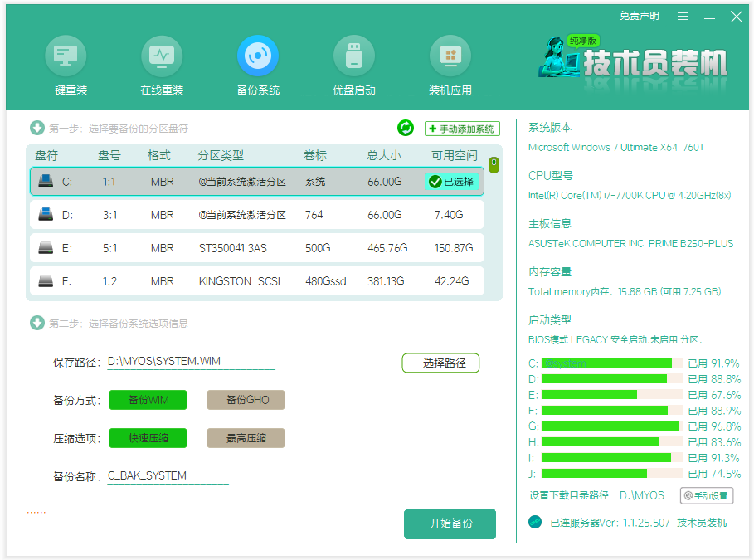Click the F: drive usage bar 88.9%
Screen dimensions: 754x560
click(612, 411)
